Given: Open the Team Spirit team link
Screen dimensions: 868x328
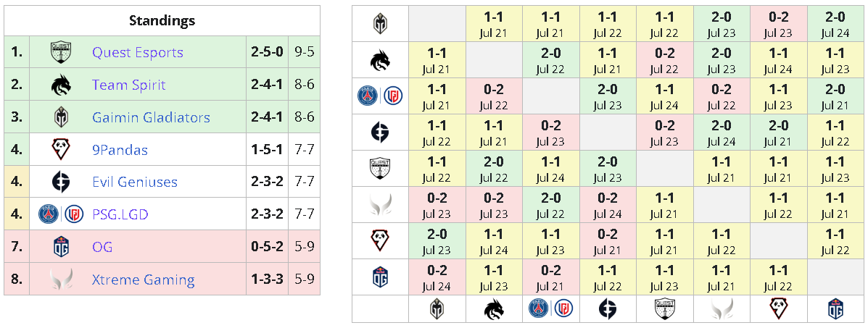Looking at the screenshot, I should click(x=129, y=85).
